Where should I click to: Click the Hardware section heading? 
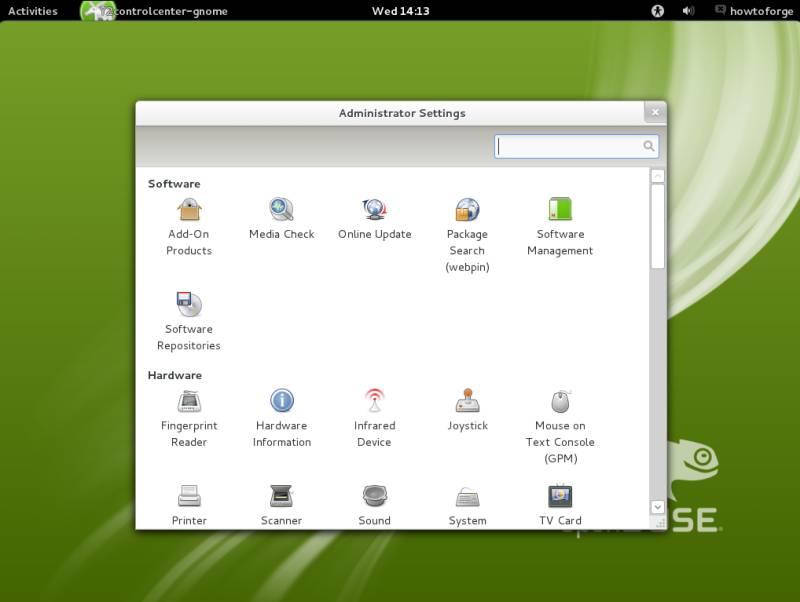tap(175, 375)
